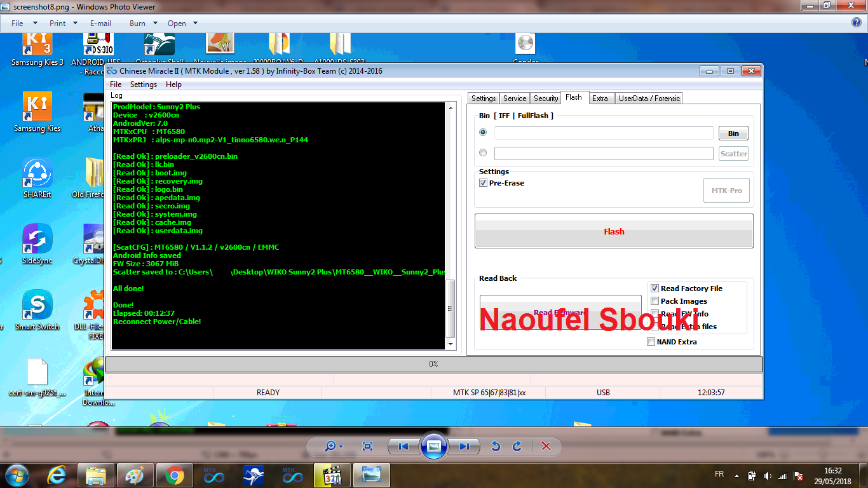The width and height of the screenshot is (868, 488).
Task: Click Media Player Classic taskbar icon
Action: pyautogui.click(x=332, y=475)
